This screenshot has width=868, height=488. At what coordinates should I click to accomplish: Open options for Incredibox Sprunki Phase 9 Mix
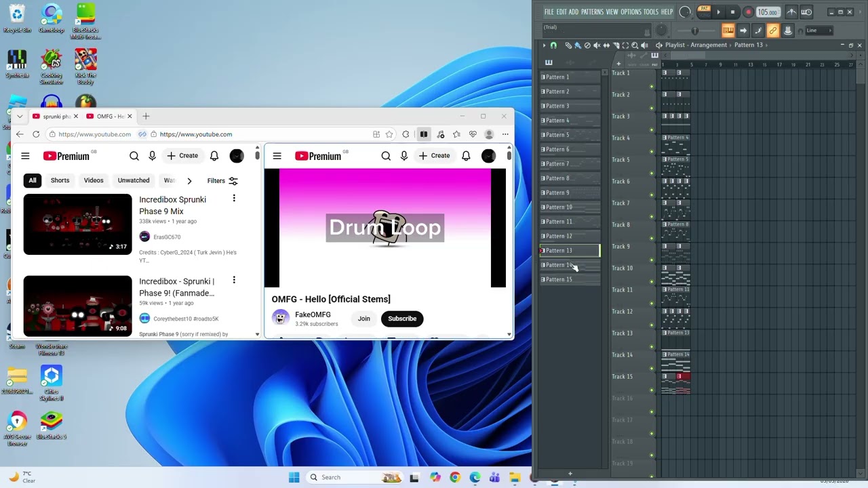(x=234, y=199)
